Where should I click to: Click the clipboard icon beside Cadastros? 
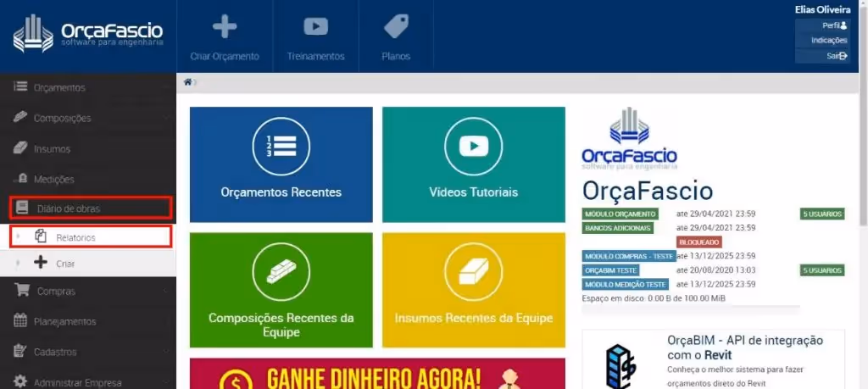[20, 351]
